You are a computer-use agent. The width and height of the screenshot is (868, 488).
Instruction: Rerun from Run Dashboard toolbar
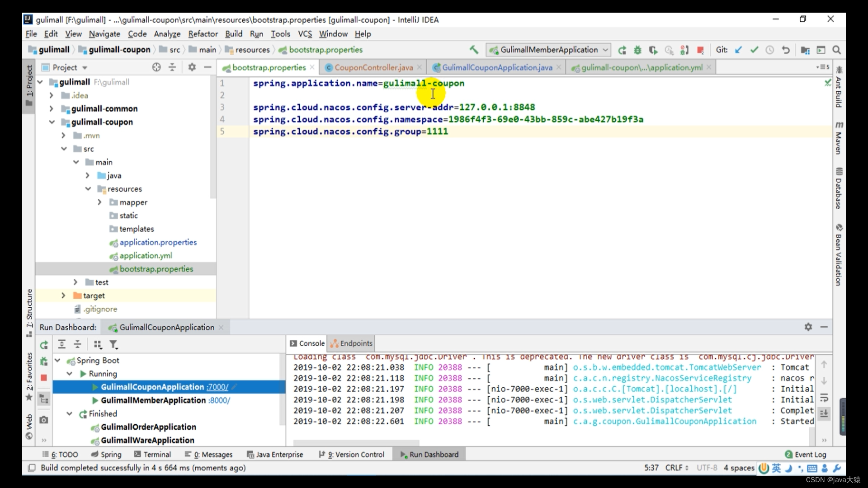[x=44, y=345]
